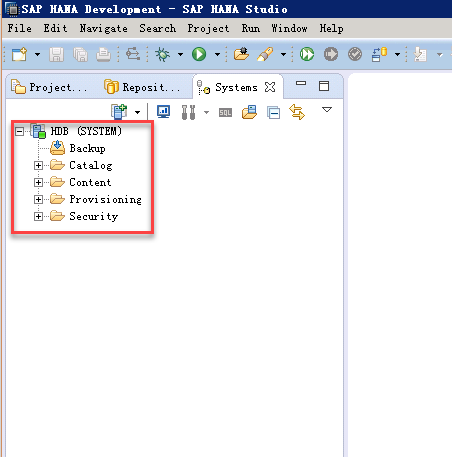Screen dimensions: 452x457
Task: Expand the Catalog folder
Action: click(x=38, y=165)
